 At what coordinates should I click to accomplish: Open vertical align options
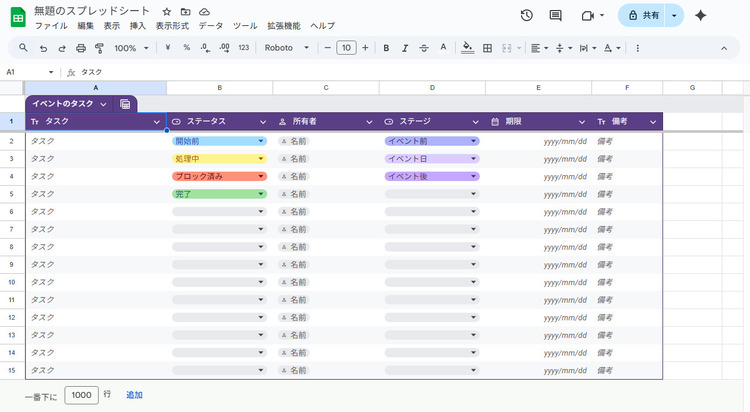coord(564,48)
